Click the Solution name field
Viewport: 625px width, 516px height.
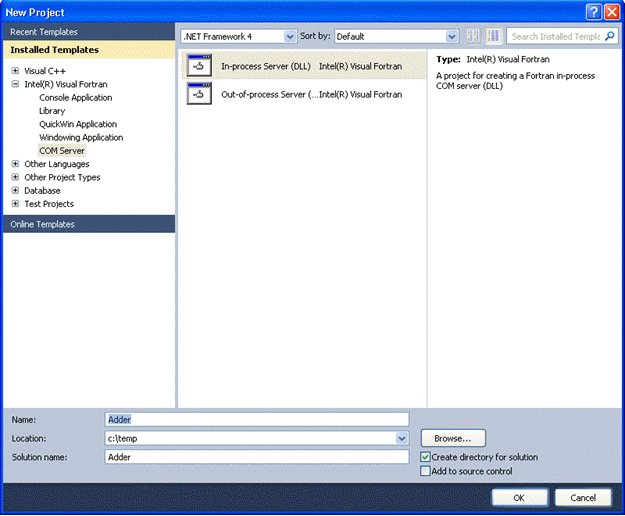coord(257,457)
